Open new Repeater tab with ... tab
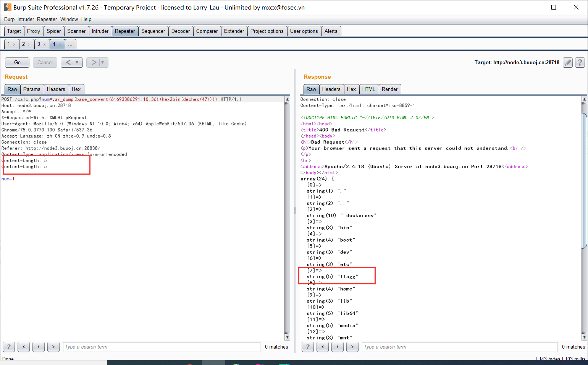Viewport: 588px width, 365px height. pos(70,44)
